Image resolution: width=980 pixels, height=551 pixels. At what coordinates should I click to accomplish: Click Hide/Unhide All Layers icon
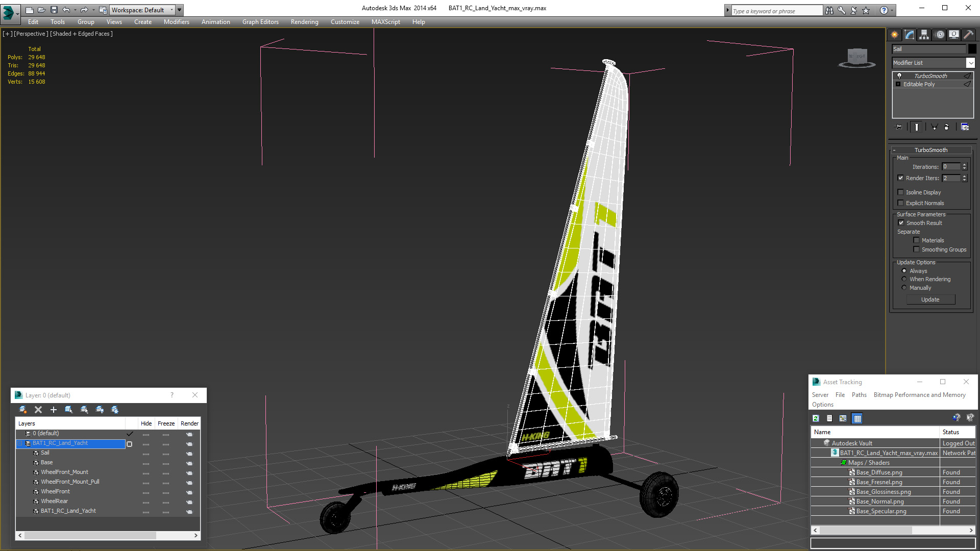coord(100,410)
